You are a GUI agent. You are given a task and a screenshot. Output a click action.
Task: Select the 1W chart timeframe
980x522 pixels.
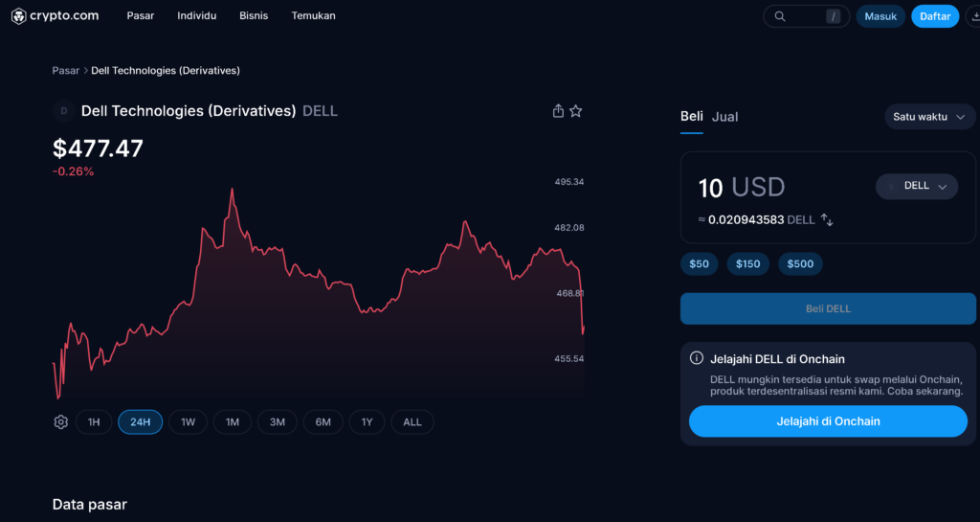tap(189, 422)
